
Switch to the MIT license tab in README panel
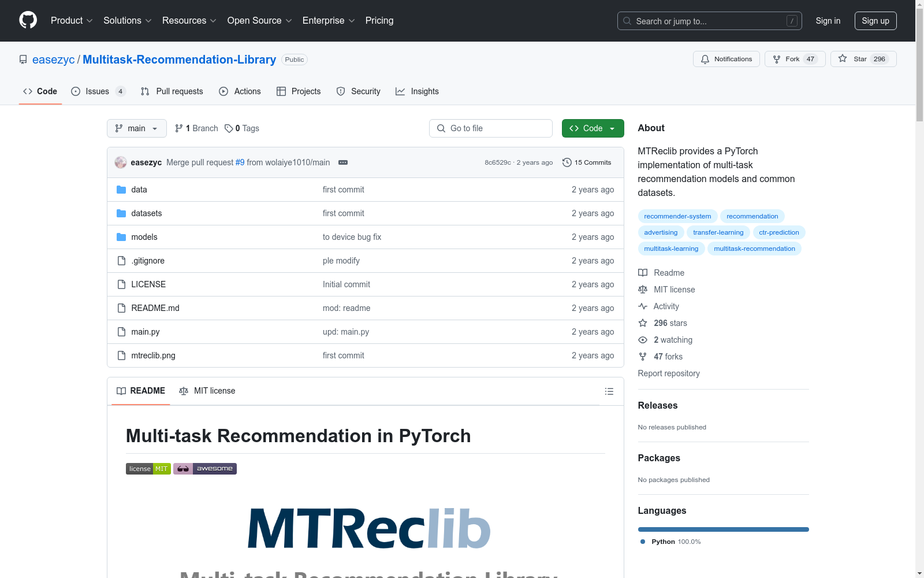[207, 391]
